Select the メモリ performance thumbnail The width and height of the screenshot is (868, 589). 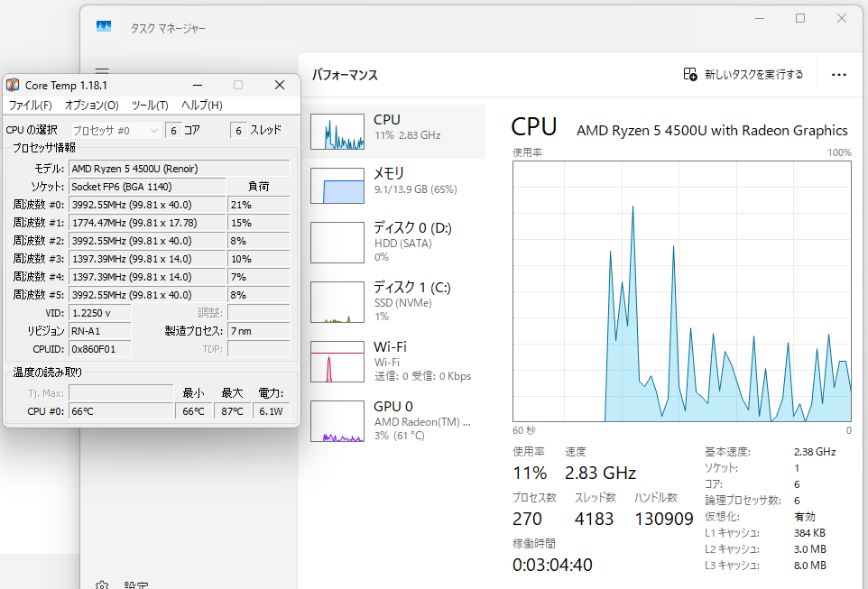337,185
